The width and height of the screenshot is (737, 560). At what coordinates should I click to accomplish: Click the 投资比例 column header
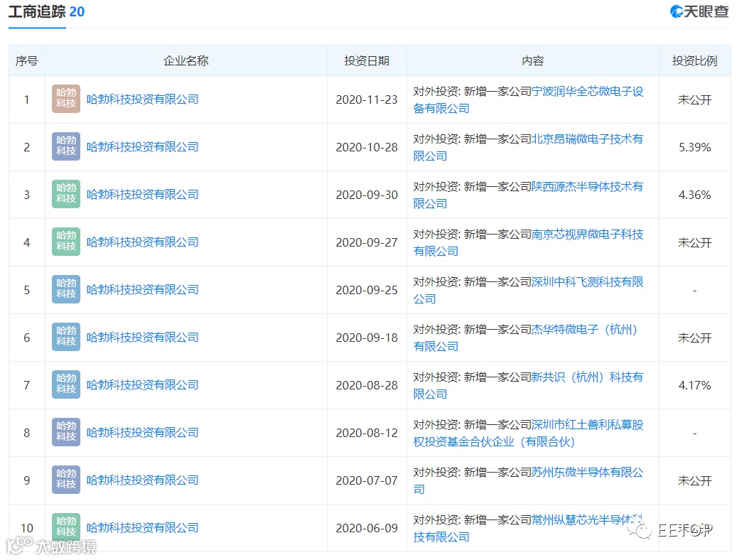coord(694,60)
